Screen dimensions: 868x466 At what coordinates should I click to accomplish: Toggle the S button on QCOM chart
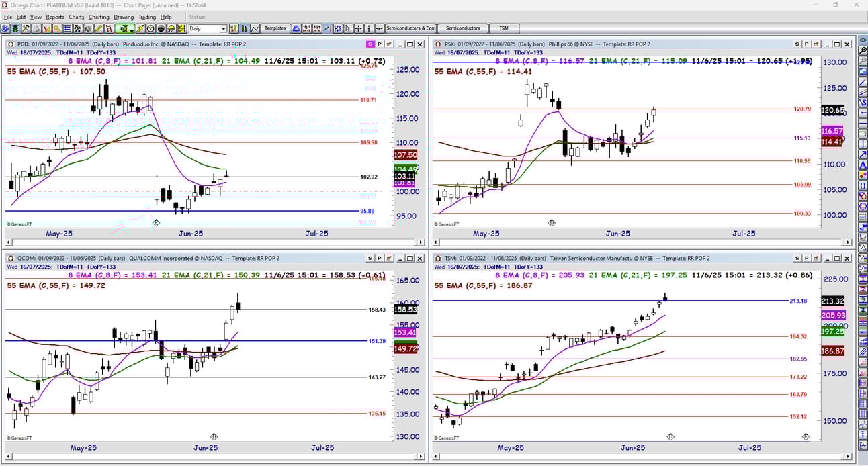(370, 258)
